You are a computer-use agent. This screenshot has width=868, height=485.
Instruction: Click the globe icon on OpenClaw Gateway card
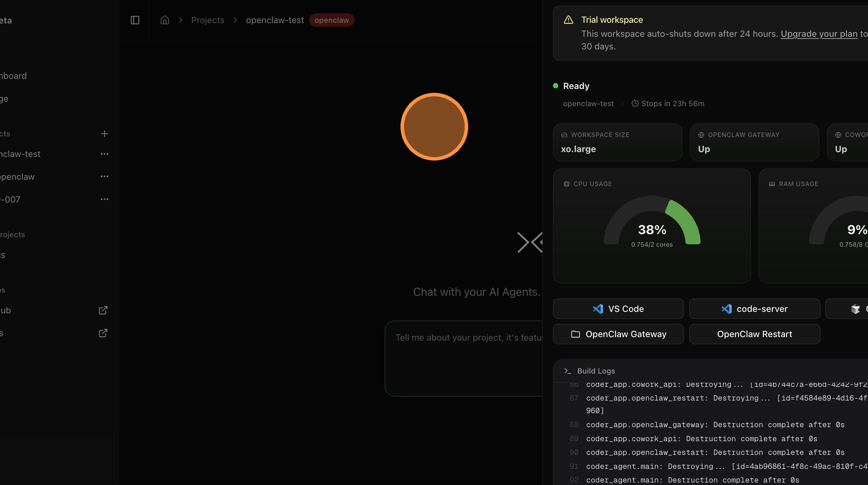point(701,135)
